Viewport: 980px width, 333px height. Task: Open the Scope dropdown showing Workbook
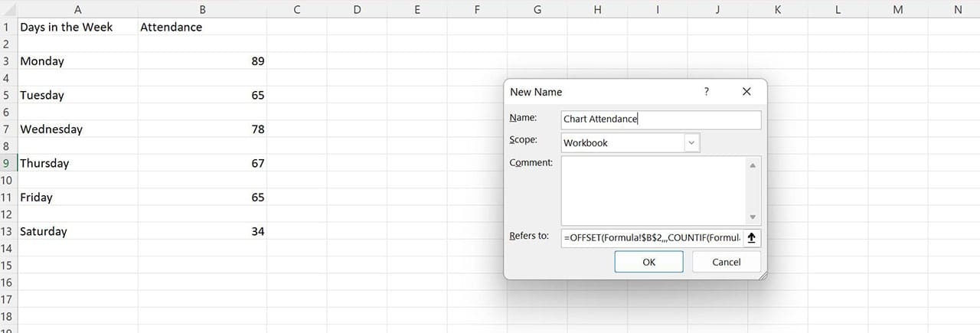691,143
